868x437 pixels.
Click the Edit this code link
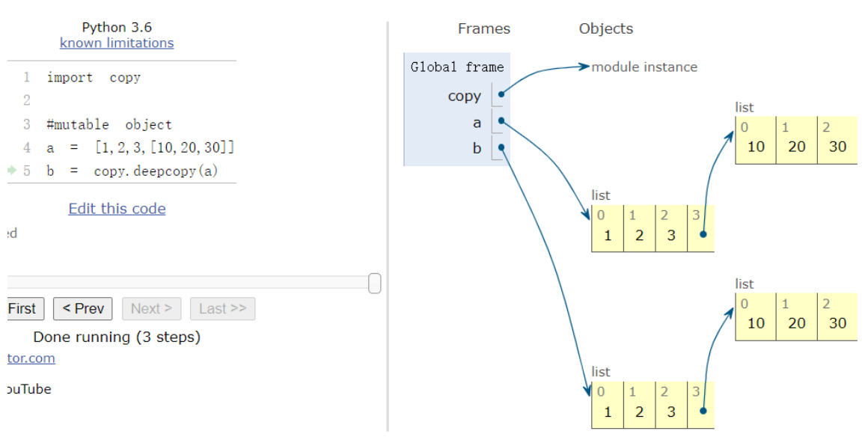point(117,209)
